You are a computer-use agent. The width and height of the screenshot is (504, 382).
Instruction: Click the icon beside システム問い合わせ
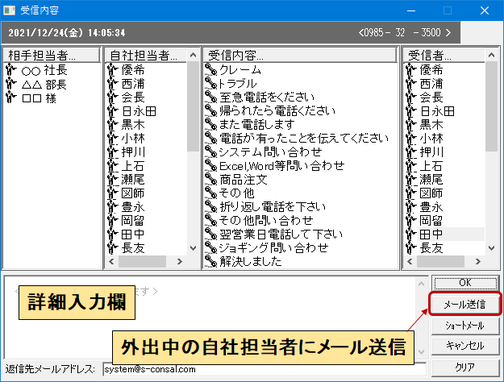point(211,152)
